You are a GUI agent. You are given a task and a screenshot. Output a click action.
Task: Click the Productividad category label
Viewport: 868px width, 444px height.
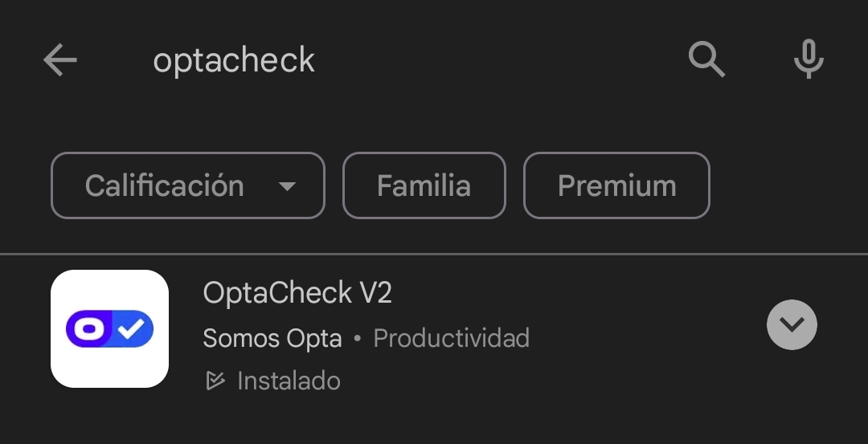point(452,338)
